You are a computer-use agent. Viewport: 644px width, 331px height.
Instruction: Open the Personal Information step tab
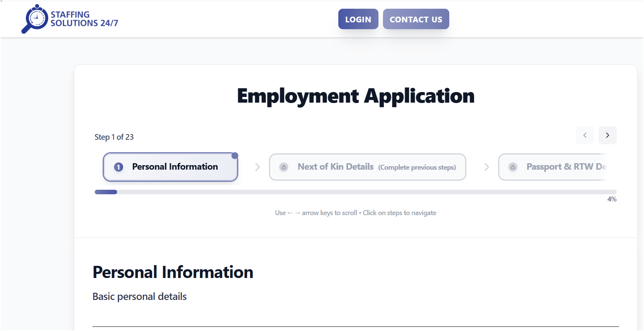point(170,167)
